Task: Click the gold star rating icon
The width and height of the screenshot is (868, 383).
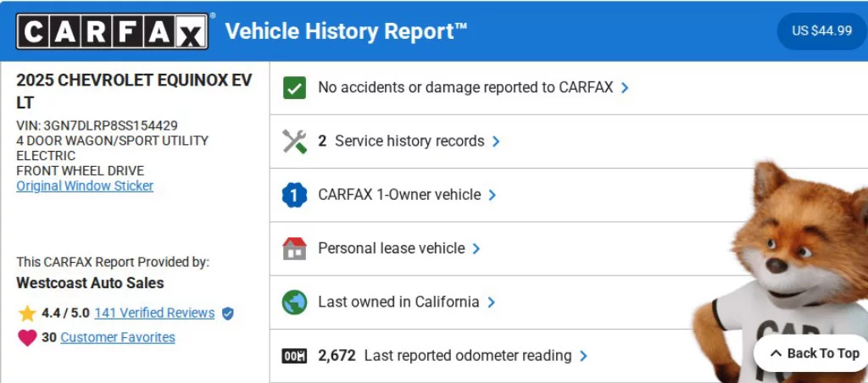Action: [x=27, y=314]
